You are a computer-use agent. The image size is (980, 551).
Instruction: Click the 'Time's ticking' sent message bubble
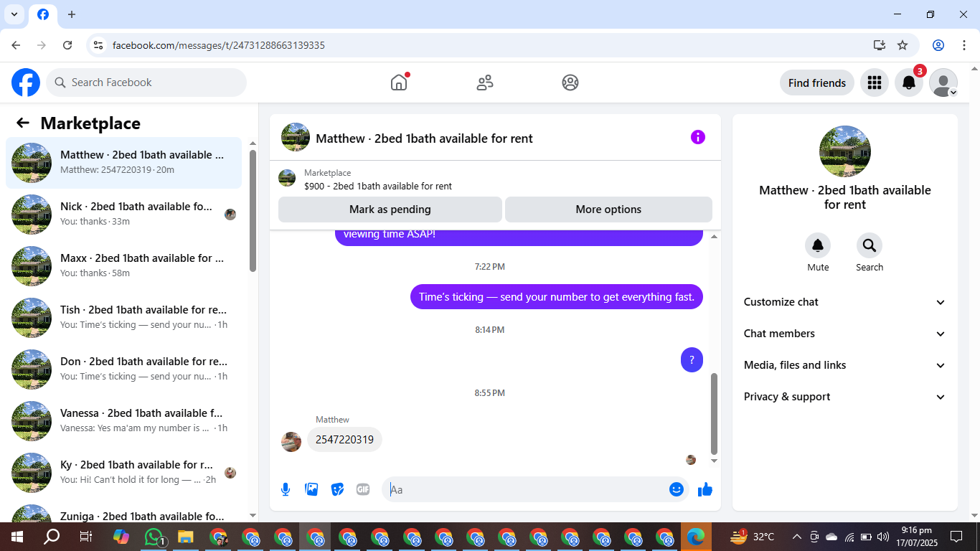coord(557,296)
